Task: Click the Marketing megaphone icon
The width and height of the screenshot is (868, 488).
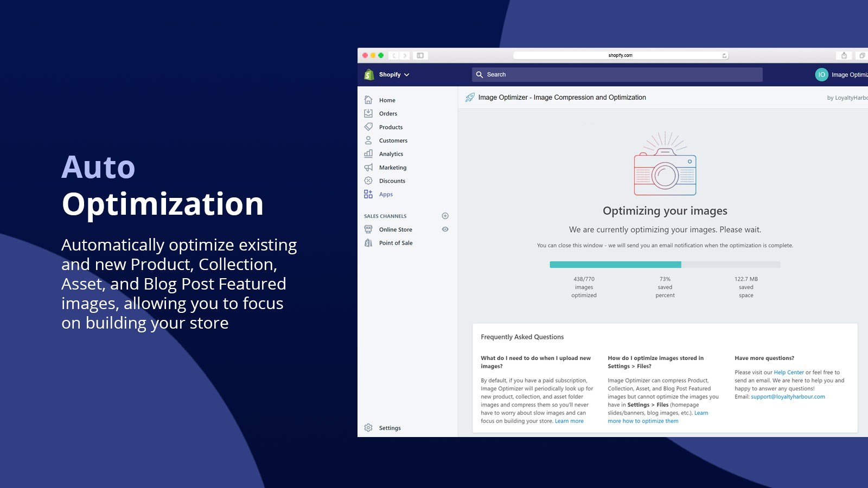Action: pyautogui.click(x=368, y=168)
